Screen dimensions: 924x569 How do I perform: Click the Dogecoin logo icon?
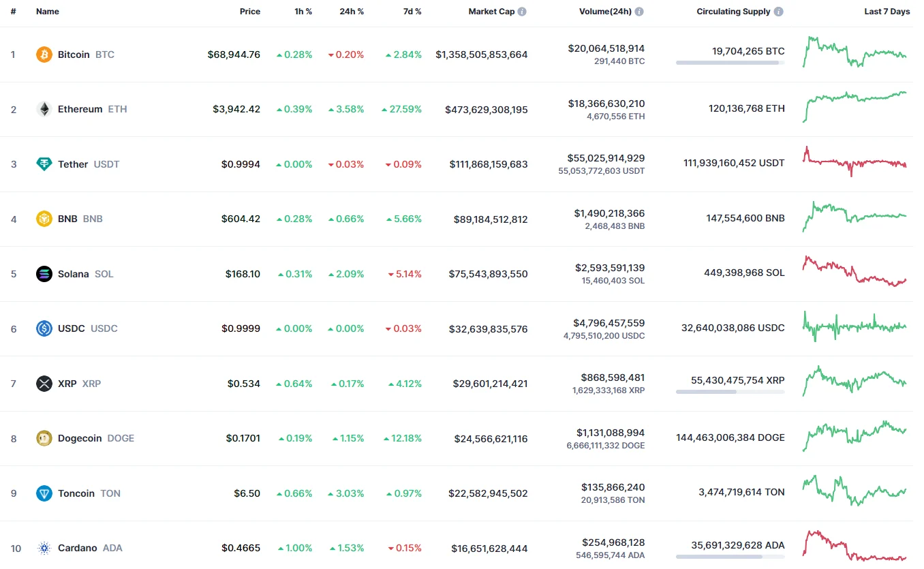click(44, 438)
